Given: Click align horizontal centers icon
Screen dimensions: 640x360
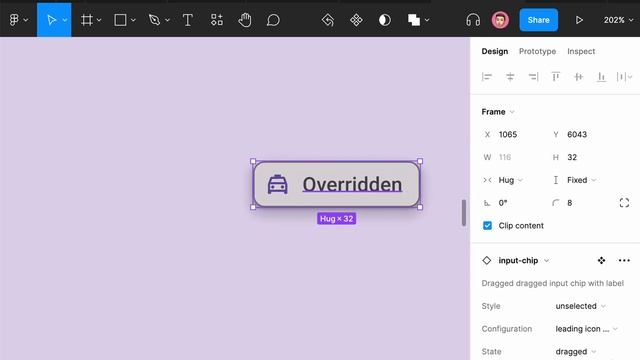Looking at the screenshot, I should pyautogui.click(x=510, y=76).
